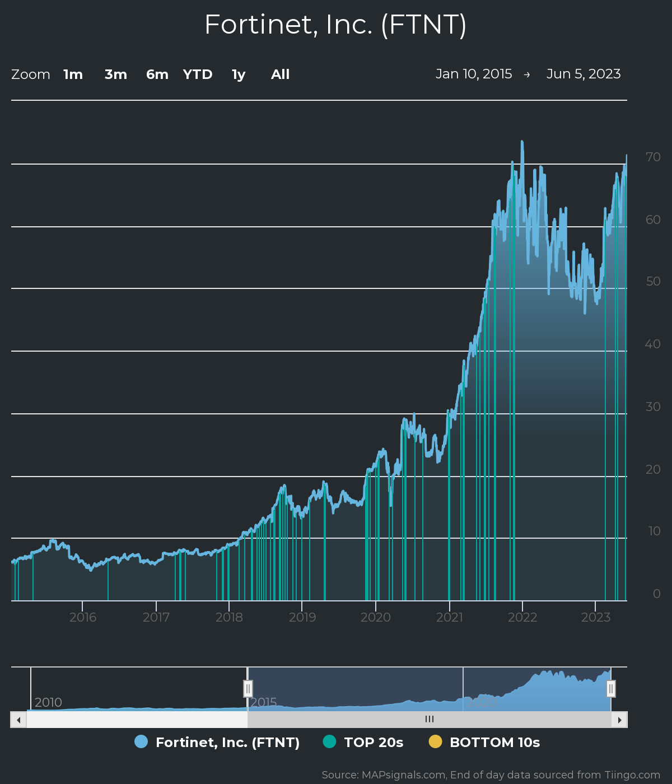Click the blue FTNT legend marker
Screen dimensions: 672x784
click(141, 741)
